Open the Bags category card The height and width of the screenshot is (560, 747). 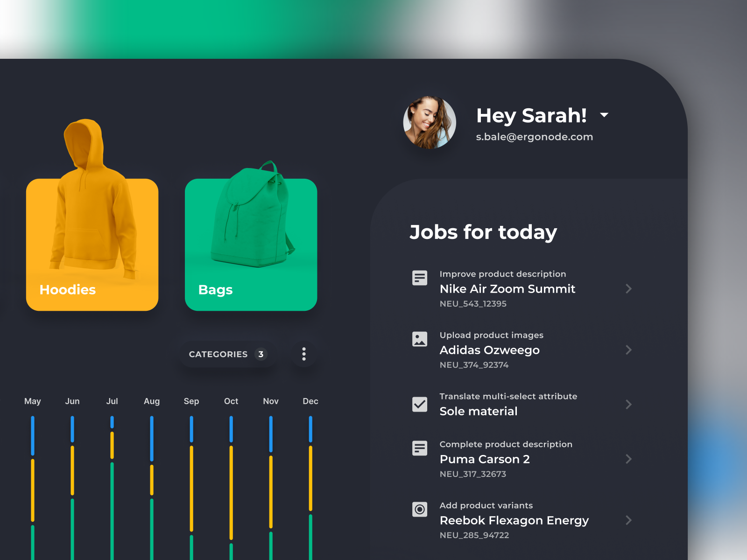click(x=251, y=245)
